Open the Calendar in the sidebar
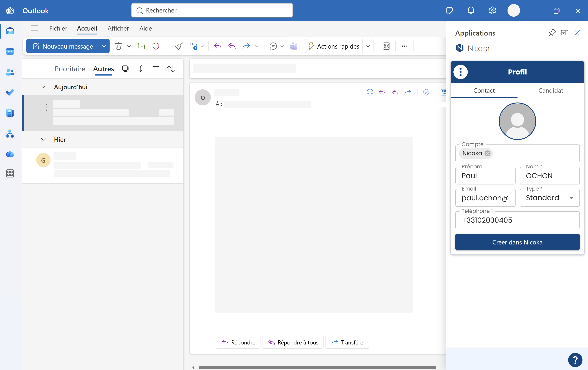Image resolution: width=588 pixels, height=370 pixels. 10,52
